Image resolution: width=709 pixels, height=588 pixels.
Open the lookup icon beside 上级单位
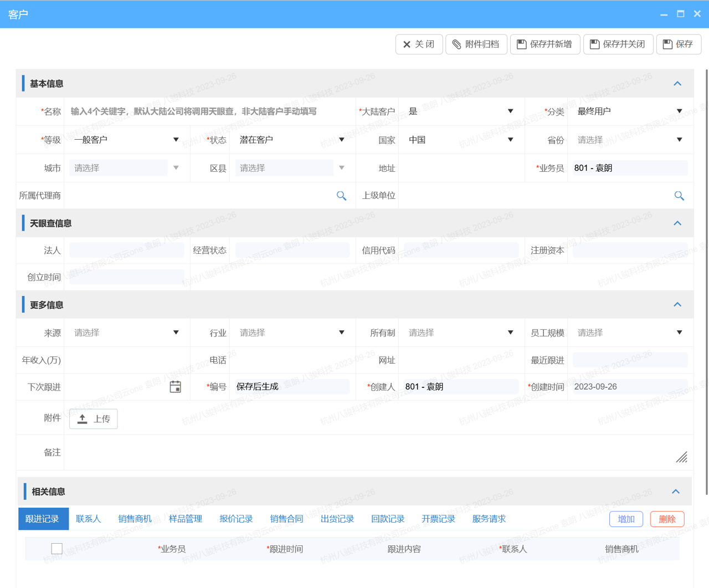(x=679, y=195)
